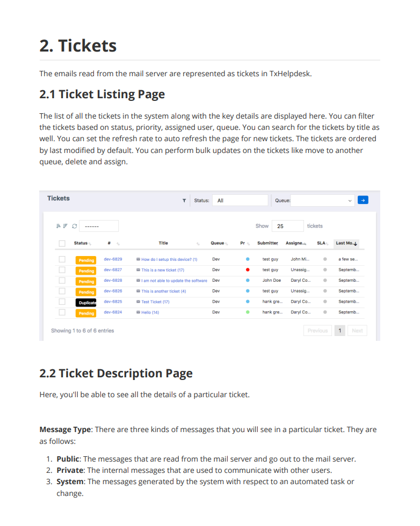The image size is (420, 526).
Task: Click the blue arrow go button
Action: (363, 200)
